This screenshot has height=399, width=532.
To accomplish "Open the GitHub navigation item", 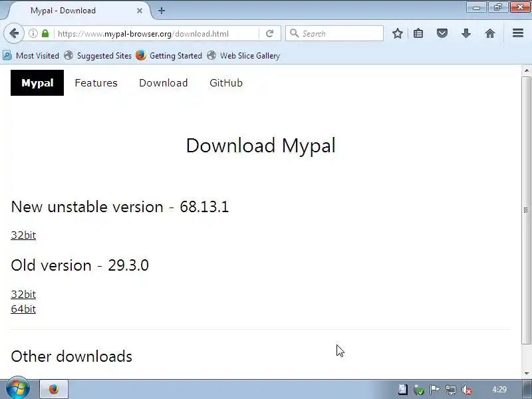I will pyautogui.click(x=226, y=83).
